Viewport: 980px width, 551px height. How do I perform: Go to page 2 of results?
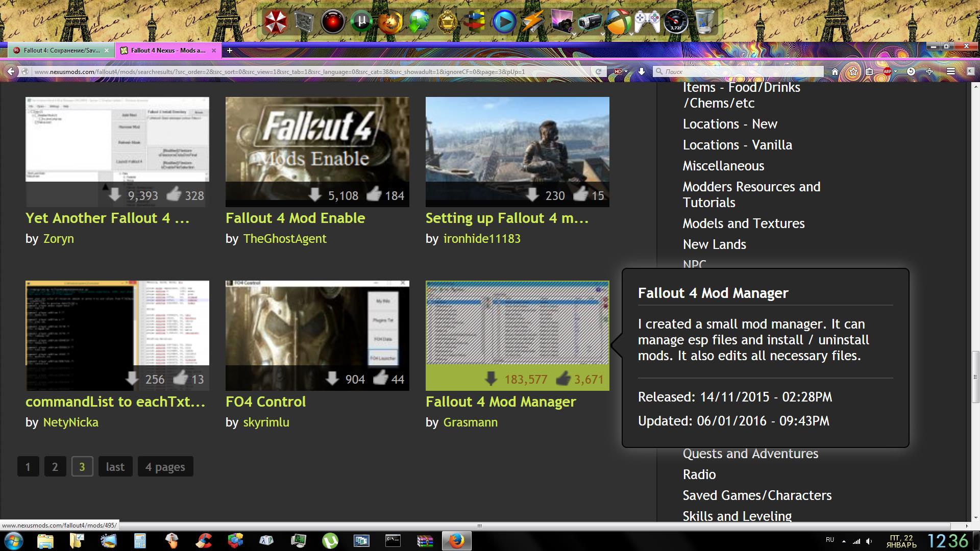[55, 466]
